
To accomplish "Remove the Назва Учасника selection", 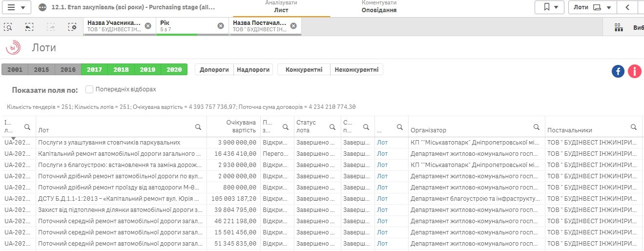I will (x=148, y=26).
